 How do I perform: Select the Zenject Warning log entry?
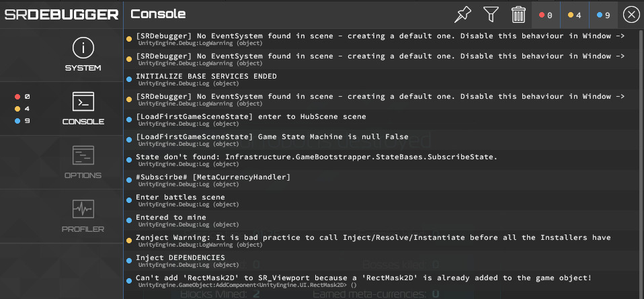click(384, 241)
